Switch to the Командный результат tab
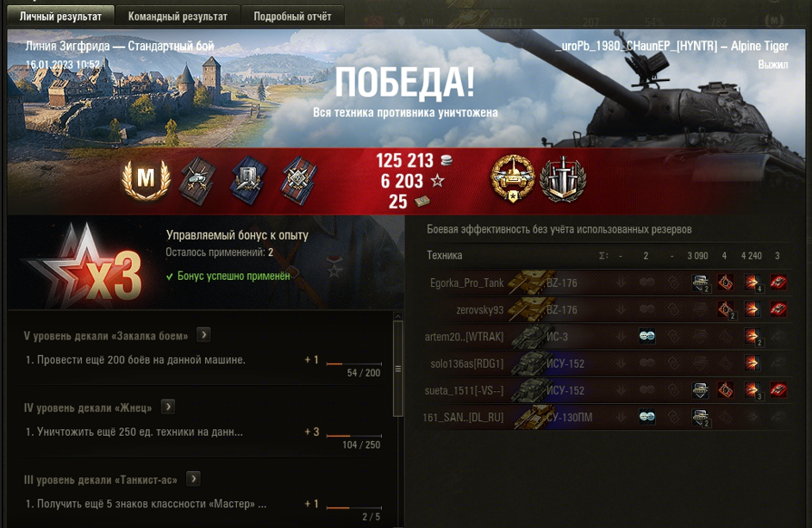Screen dimensions: 812x528 (x=178, y=16)
